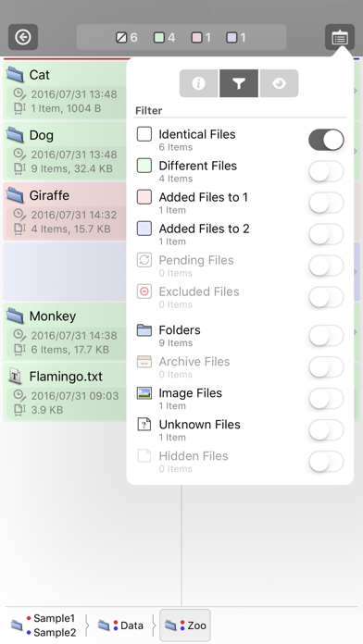Click the text '9 Items, 32.4 KB'
This screenshot has height=644, width=363.
pyautogui.click(x=71, y=168)
